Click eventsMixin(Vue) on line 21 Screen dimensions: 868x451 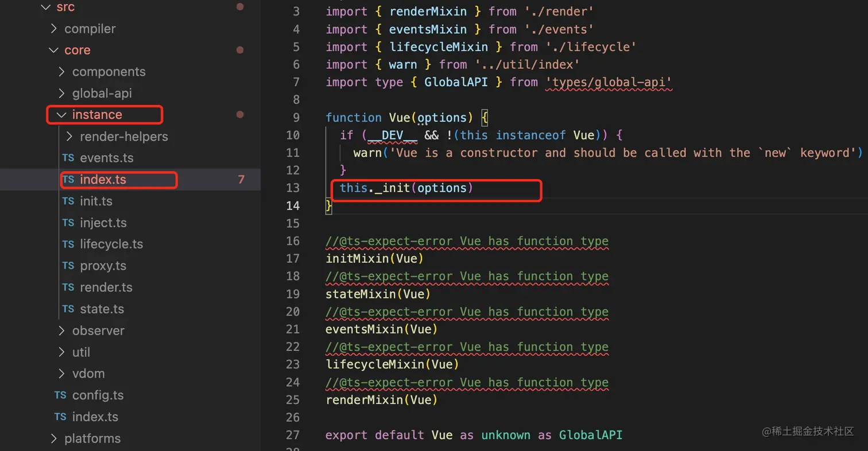point(382,329)
